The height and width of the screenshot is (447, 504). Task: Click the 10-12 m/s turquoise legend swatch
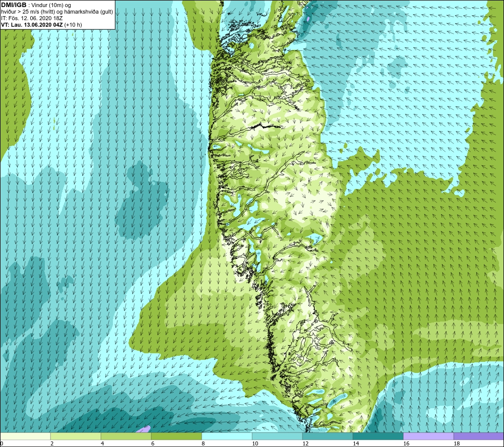coord(277,436)
